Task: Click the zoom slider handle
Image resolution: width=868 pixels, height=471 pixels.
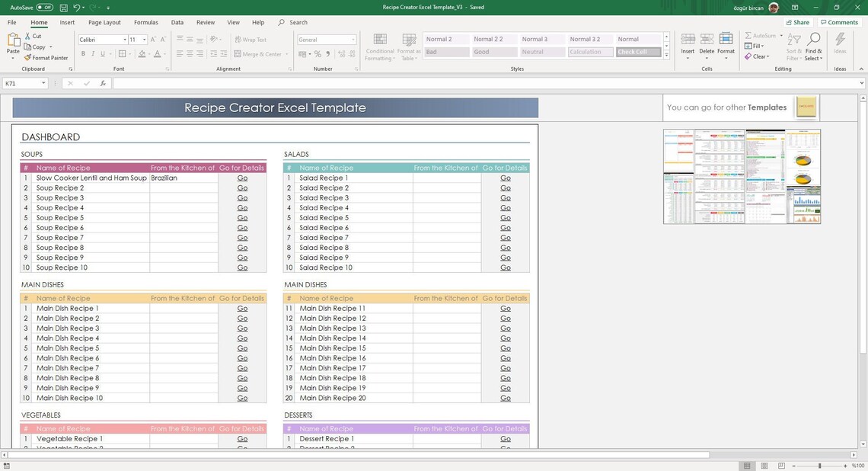Action: [x=820, y=466]
